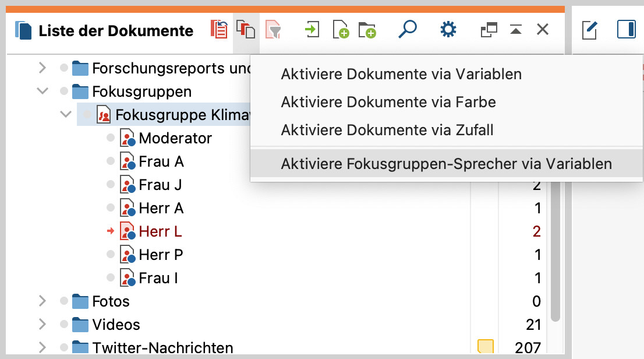Activate Frau J via its circle
644x359 pixels.
pyautogui.click(x=111, y=184)
